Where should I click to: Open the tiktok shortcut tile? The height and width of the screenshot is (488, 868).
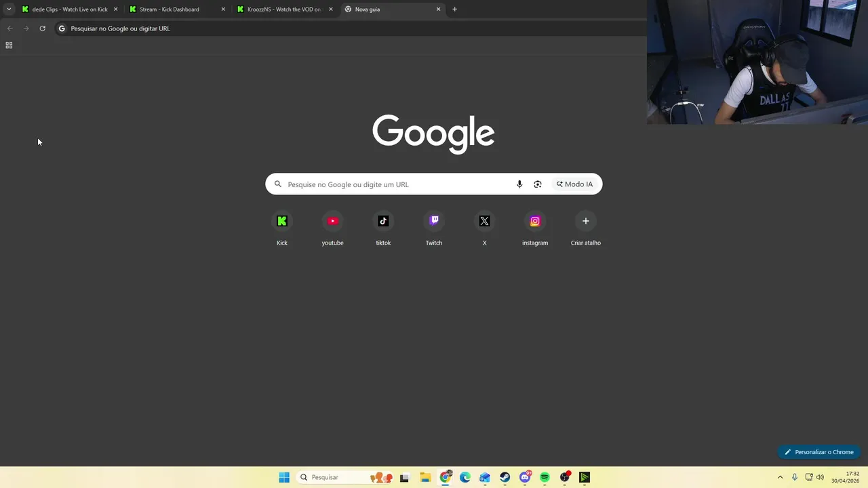click(383, 229)
